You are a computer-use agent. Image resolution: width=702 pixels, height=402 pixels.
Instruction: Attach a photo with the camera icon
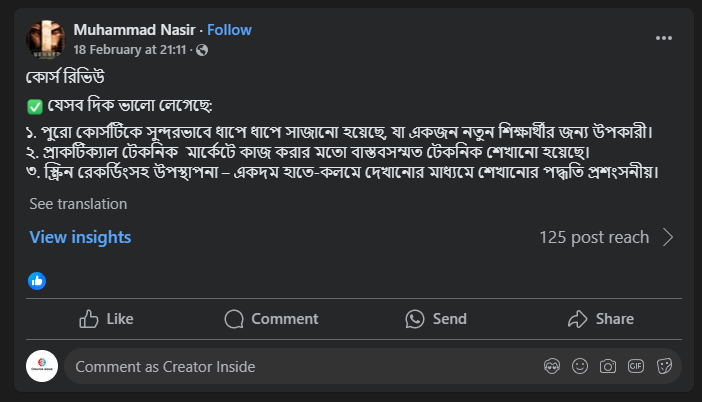[607, 366]
